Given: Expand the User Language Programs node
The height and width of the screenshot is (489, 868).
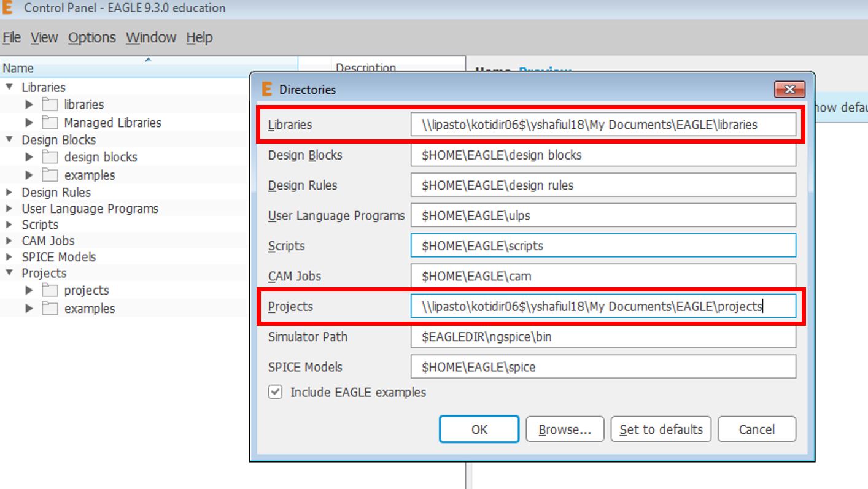Looking at the screenshot, I should (x=9, y=209).
